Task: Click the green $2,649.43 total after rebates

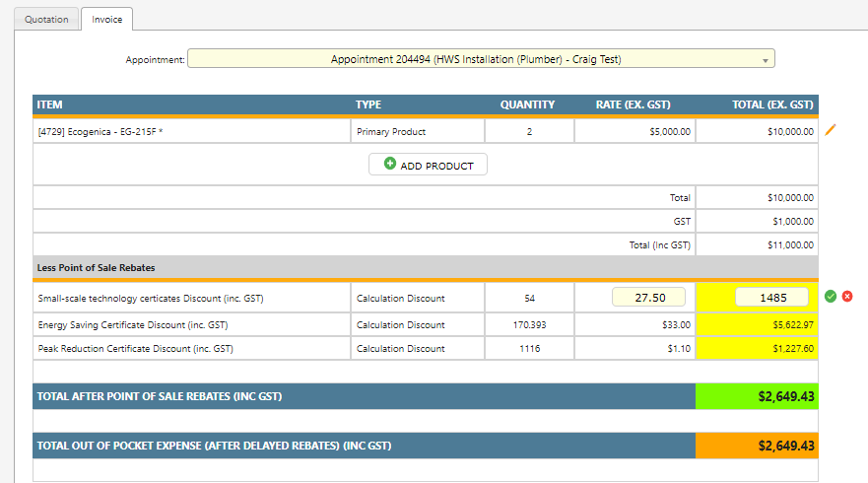Action: [756, 396]
